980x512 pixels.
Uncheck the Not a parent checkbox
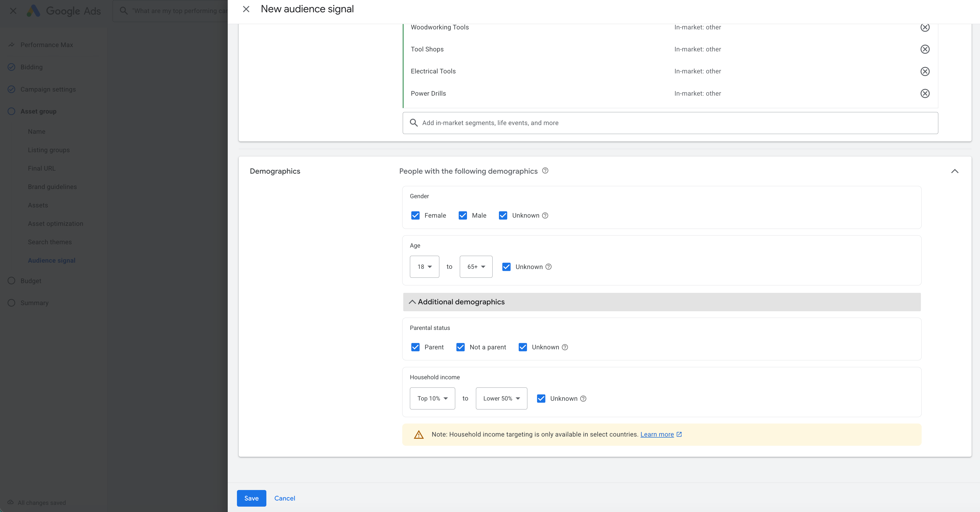click(460, 347)
